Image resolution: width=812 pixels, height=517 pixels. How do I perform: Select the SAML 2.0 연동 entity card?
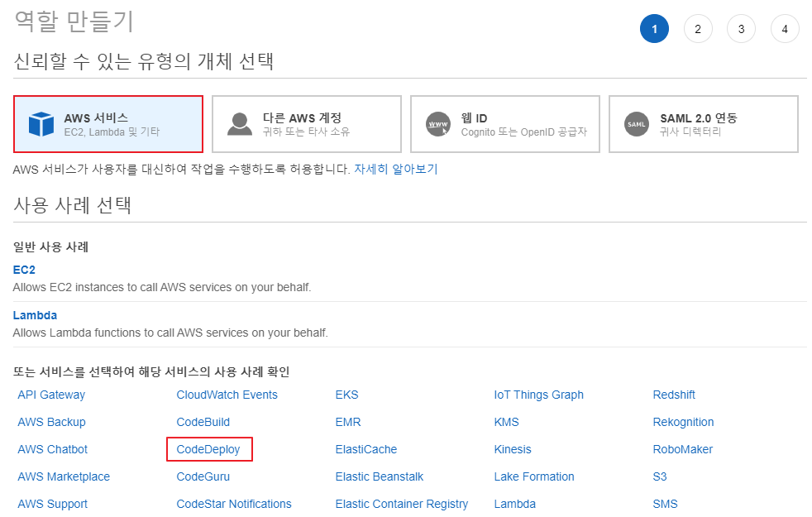pos(703,124)
